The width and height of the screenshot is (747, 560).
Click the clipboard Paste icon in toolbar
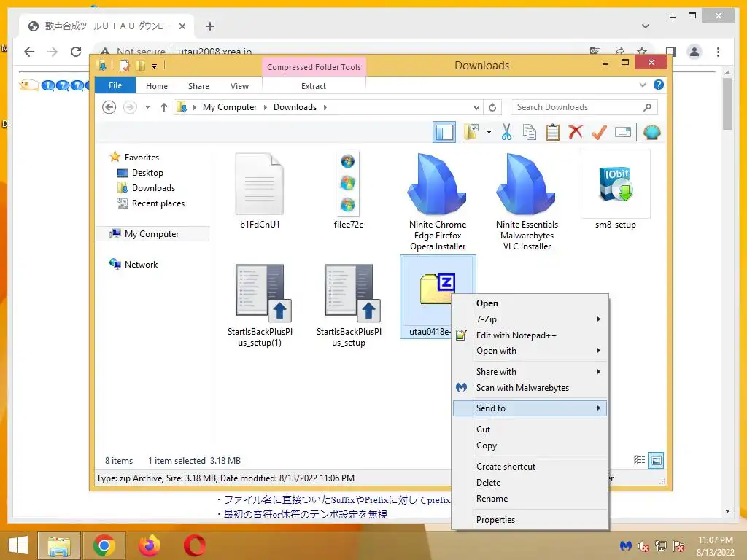click(552, 132)
